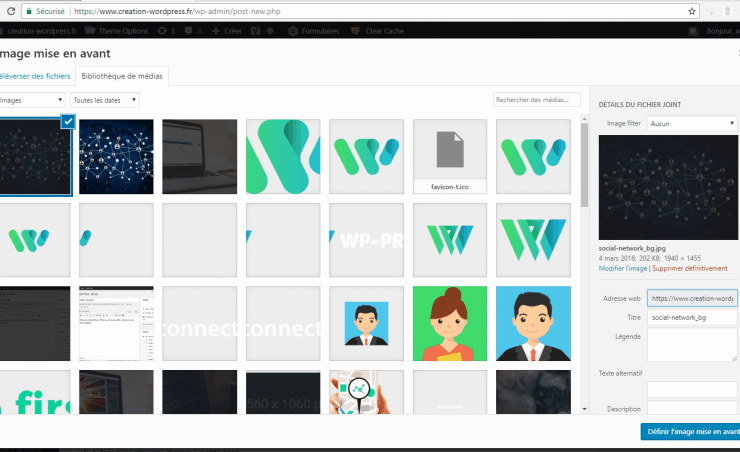Click the media grid scrollbar down arrow
The width and height of the screenshot is (740, 452).
(x=584, y=409)
